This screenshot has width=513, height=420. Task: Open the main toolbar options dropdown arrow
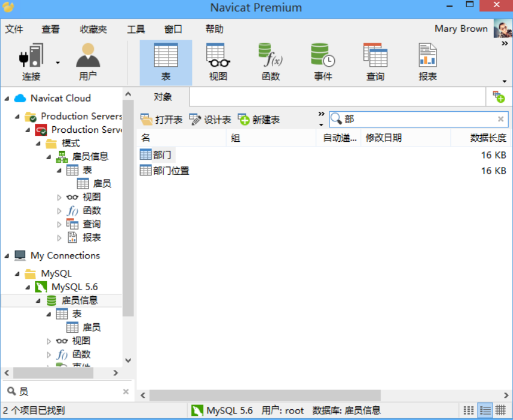(505, 81)
